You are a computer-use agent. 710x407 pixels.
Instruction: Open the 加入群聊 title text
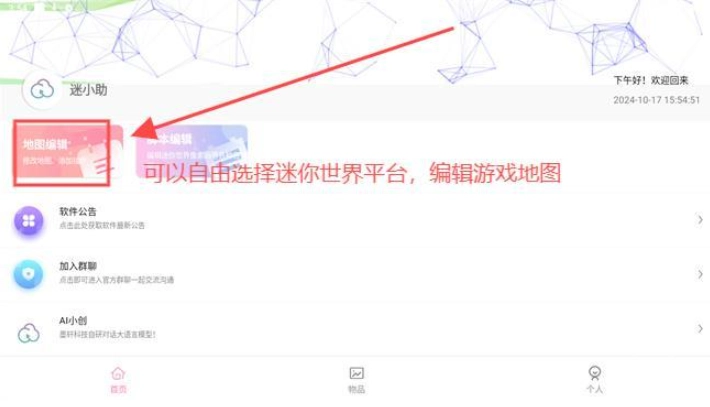[x=78, y=266]
